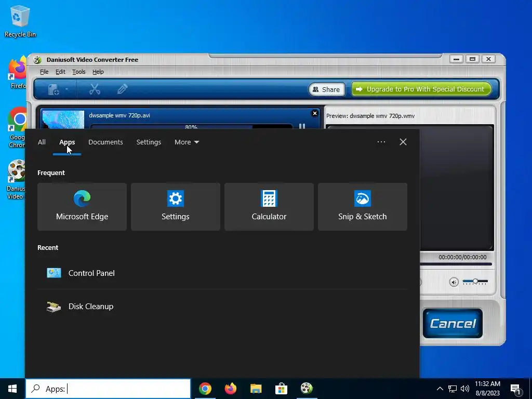Select Google Chrome desktop shortcut
Viewport: 532px width, 399px height.
pyautogui.click(x=17, y=128)
